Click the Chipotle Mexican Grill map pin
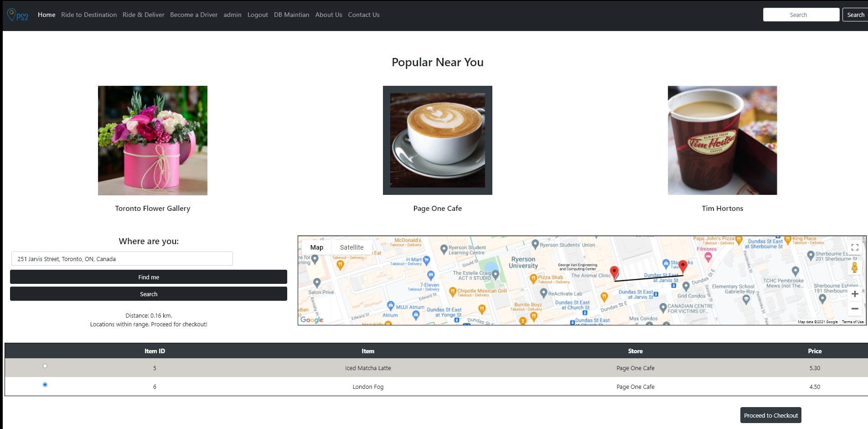This screenshot has width=868, height=429. point(452,292)
